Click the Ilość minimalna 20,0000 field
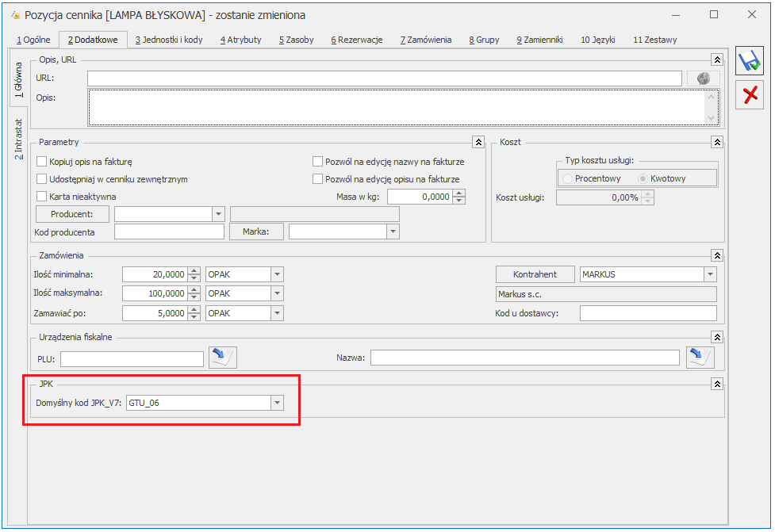The image size is (775, 532). pos(155,274)
